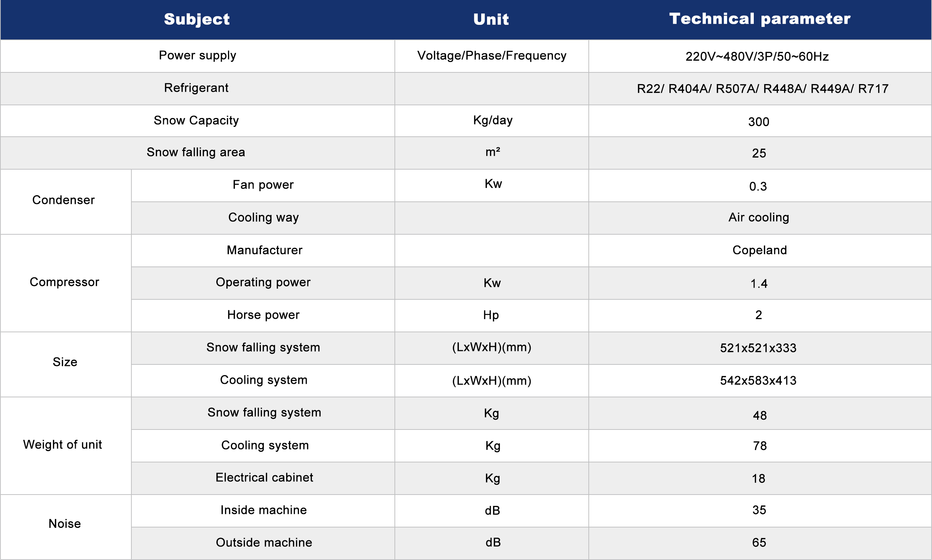The image size is (932, 560).
Task: Click the Compressor group cell
Action: tap(64, 282)
